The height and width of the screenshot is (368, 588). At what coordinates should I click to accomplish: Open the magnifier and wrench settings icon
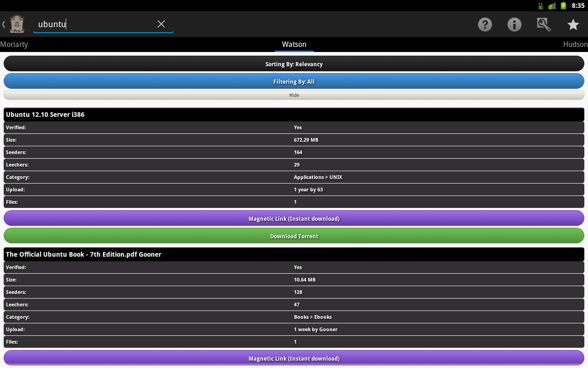544,24
